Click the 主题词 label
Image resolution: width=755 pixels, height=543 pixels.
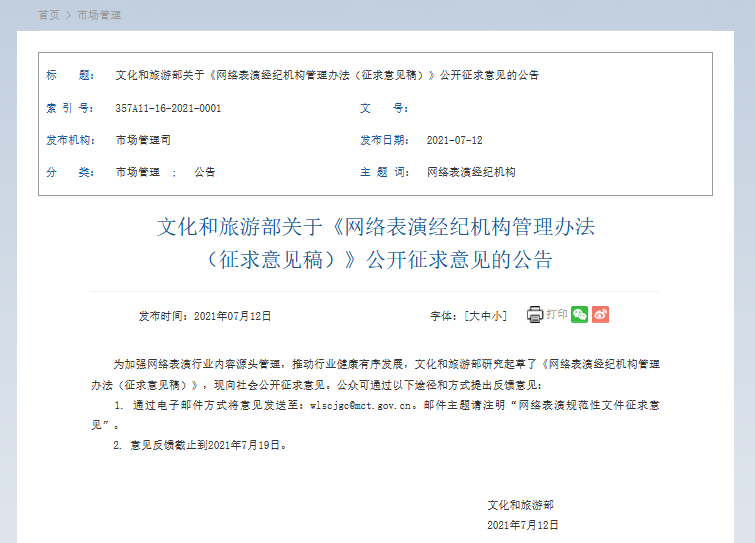point(384,172)
